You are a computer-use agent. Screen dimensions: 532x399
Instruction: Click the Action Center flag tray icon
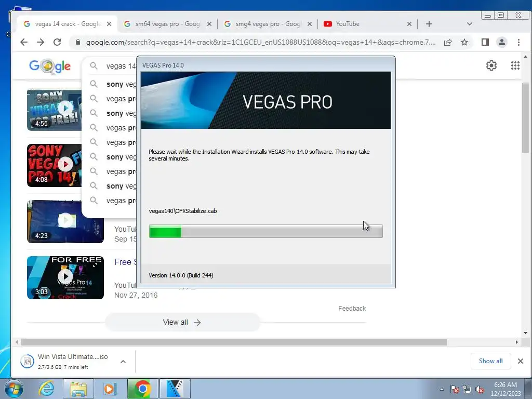454,389
